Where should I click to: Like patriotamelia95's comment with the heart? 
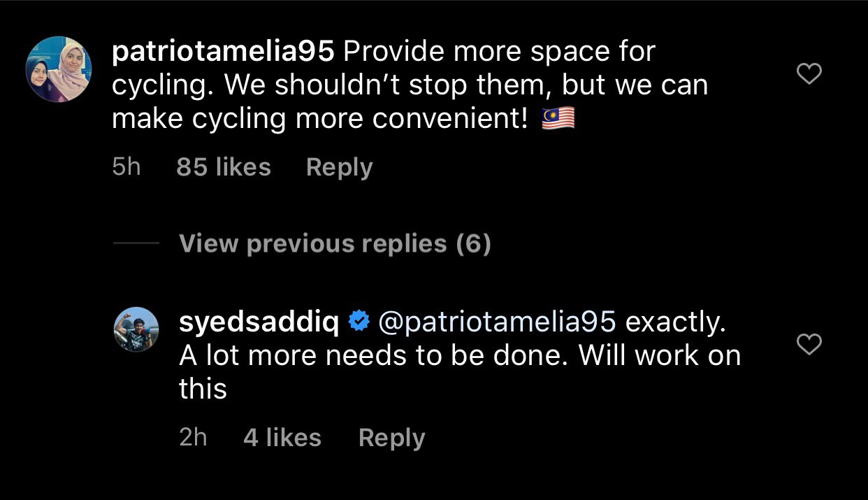(x=809, y=73)
